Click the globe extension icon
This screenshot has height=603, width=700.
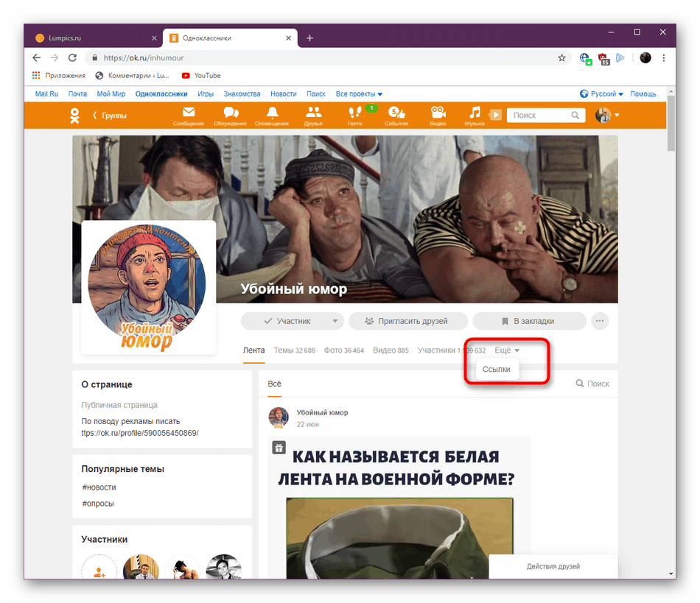tap(585, 58)
